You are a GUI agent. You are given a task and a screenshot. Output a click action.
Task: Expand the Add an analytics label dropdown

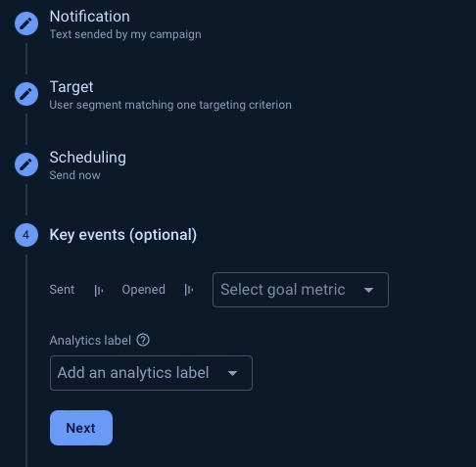tap(151, 373)
